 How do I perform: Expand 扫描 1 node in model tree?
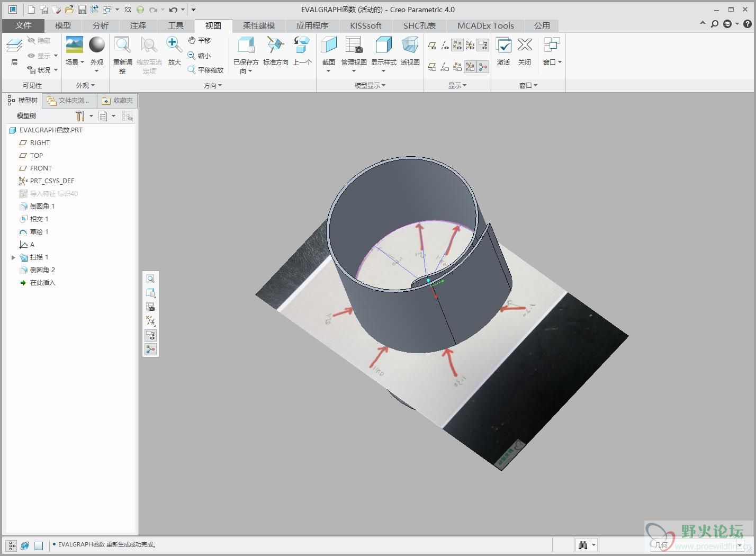point(13,257)
